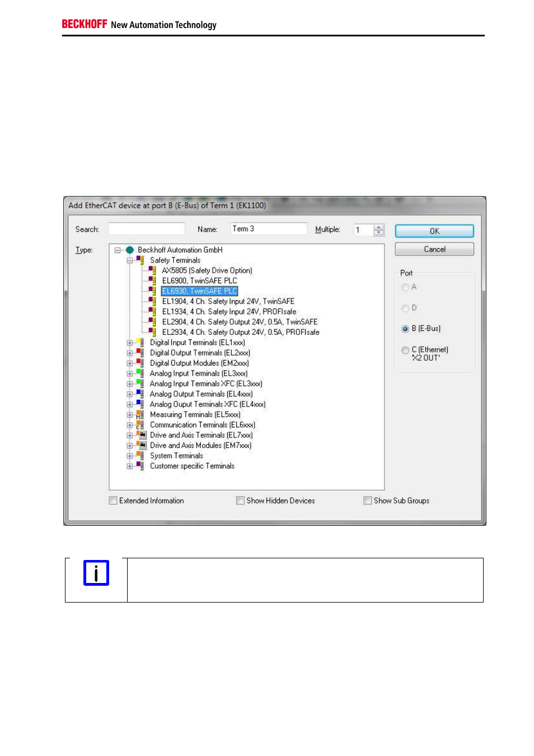The width and height of the screenshot is (534, 756).
Task: Select 'Analog Input Terminals XFC (EL3xxx)' label
Action: (x=206, y=384)
